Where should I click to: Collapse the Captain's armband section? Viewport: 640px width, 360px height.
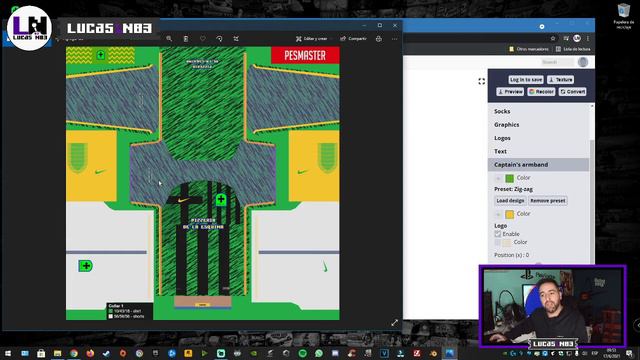(539, 164)
